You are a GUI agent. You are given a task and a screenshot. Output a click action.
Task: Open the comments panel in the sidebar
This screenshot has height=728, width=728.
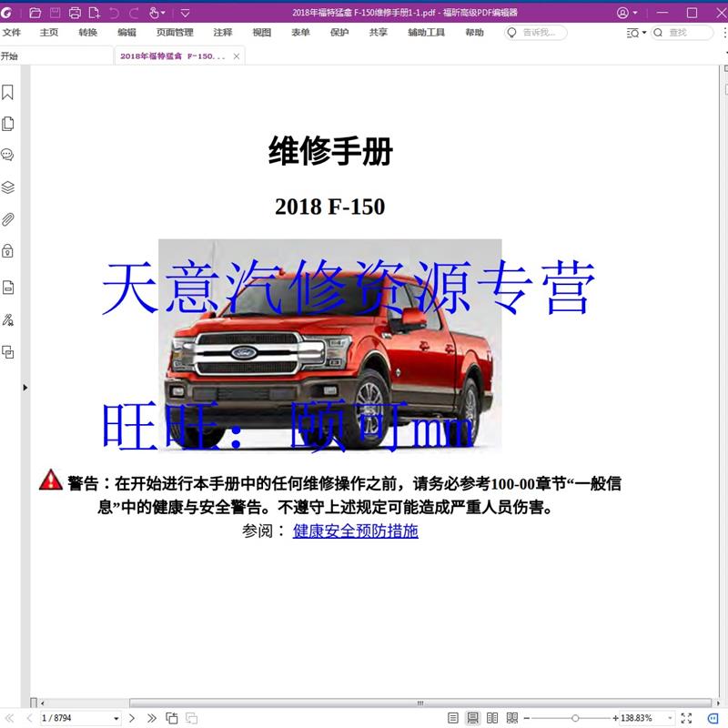(x=7, y=155)
